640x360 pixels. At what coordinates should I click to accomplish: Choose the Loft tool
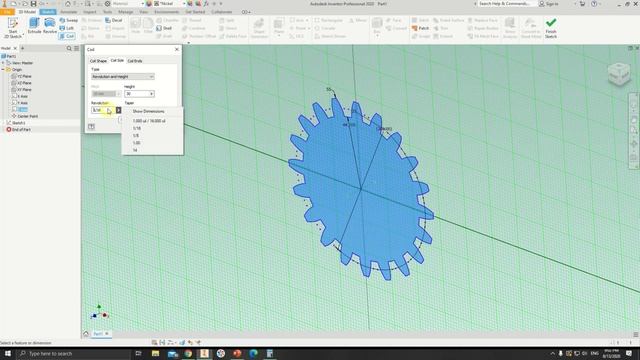(x=67, y=28)
